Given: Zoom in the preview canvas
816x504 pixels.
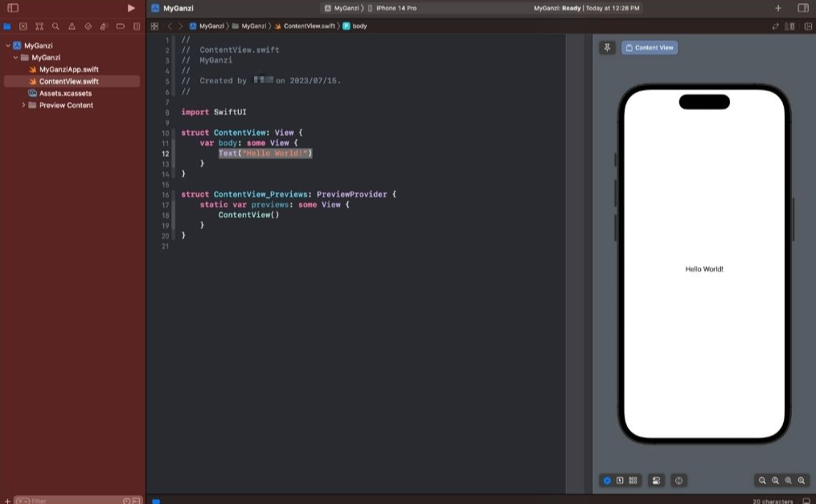Looking at the screenshot, I should pos(802,481).
